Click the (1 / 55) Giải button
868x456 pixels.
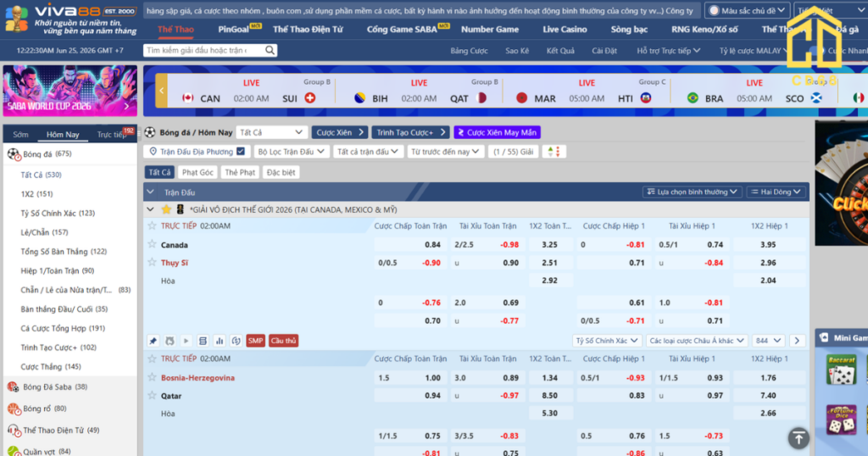click(513, 152)
